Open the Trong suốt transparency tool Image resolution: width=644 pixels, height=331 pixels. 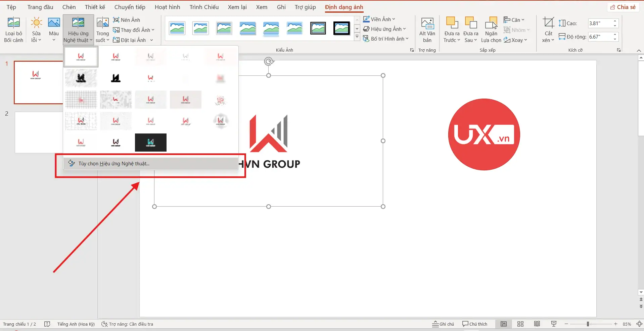pyautogui.click(x=102, y=30)
